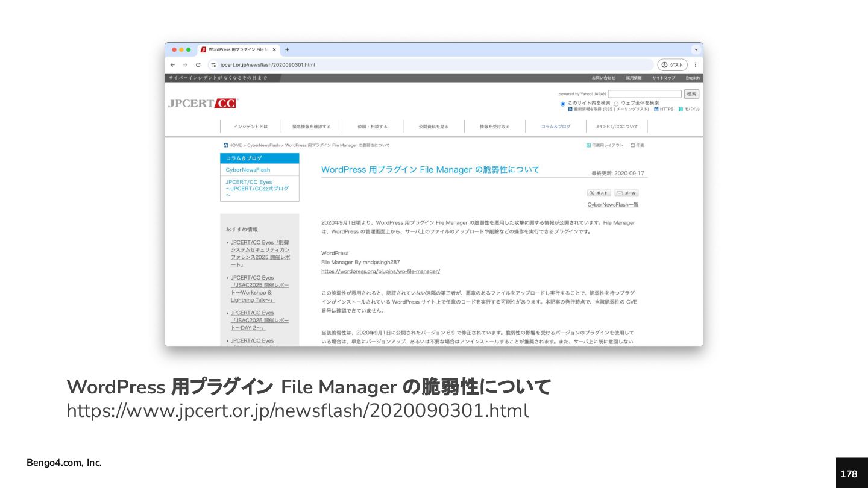The height and width of the screenshot is (488, 868).
Task: Open the 緊急情報を確認する nav menu
Action: (x=311, y=127)
